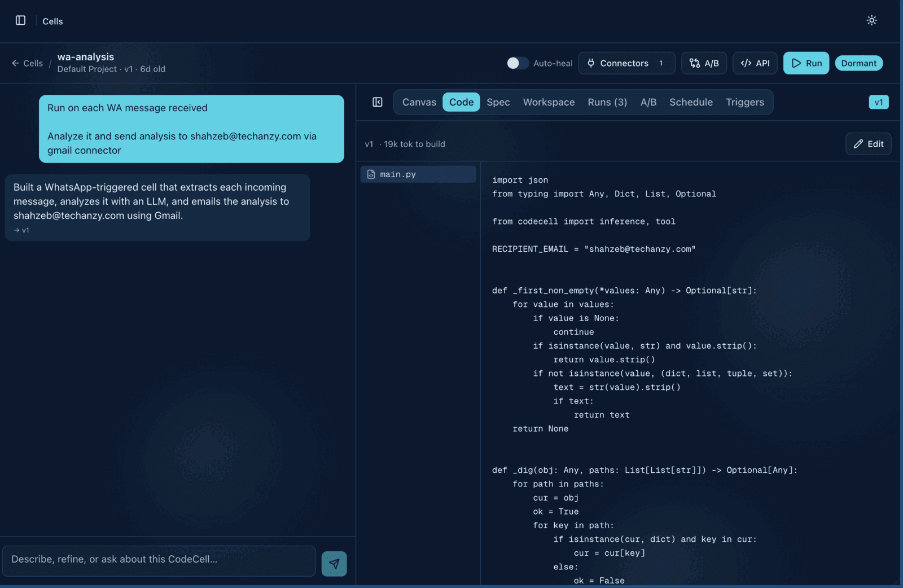Open the Triggers tab
Image resolution: width=903 pixels, height=588 pixels.
[745, 102]
